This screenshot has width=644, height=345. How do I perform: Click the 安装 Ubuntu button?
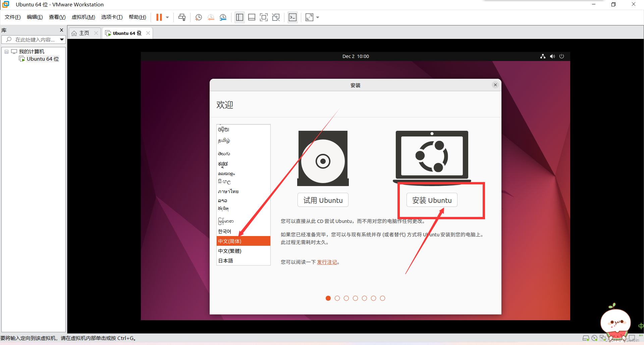click(x=432, y=200)
